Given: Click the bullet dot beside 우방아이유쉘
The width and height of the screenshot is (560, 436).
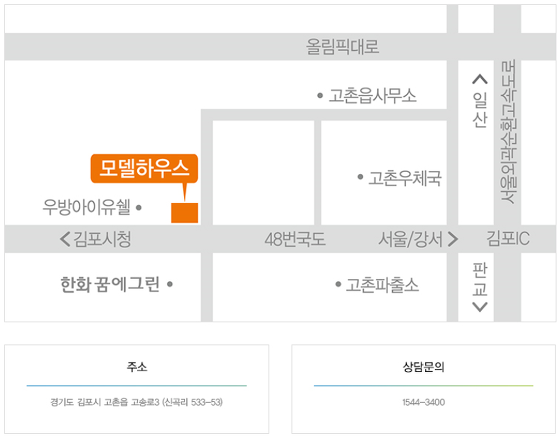Looking at the screenshot, I should pyautogui.click(x=139, y=207).
